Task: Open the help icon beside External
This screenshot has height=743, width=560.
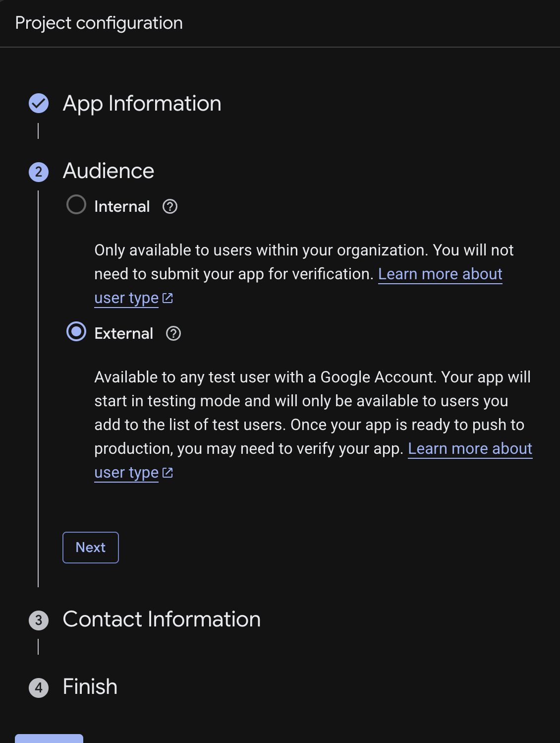Action: coord(173,333)
